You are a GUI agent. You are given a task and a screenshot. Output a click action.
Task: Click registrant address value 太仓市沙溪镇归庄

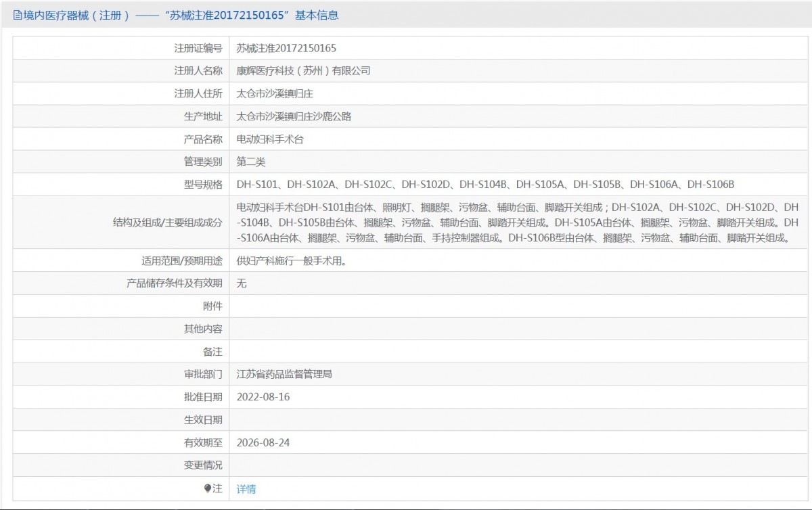coord(275,94)
